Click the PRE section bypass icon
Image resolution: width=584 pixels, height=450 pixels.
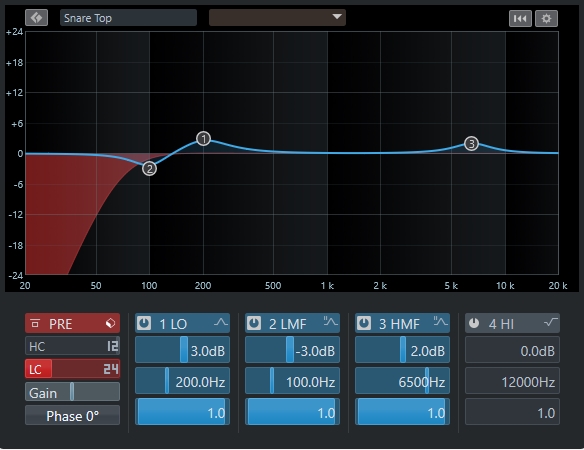[35, 323]
